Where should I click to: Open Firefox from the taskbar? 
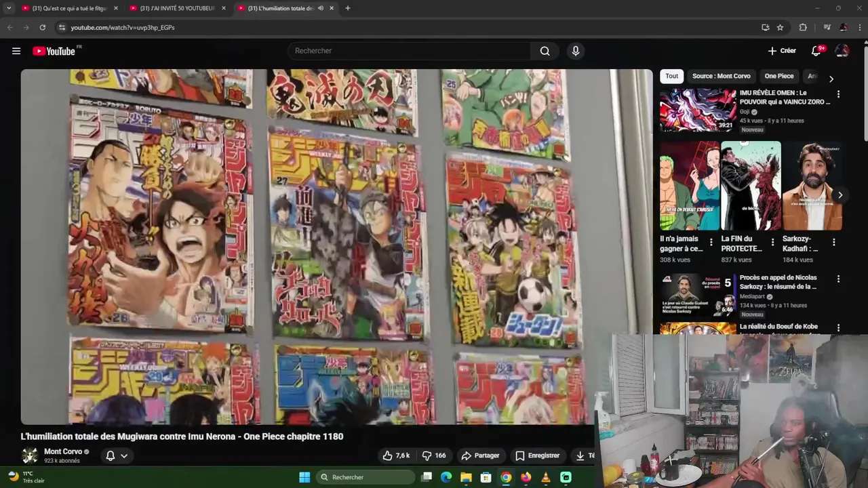[526, 477]
